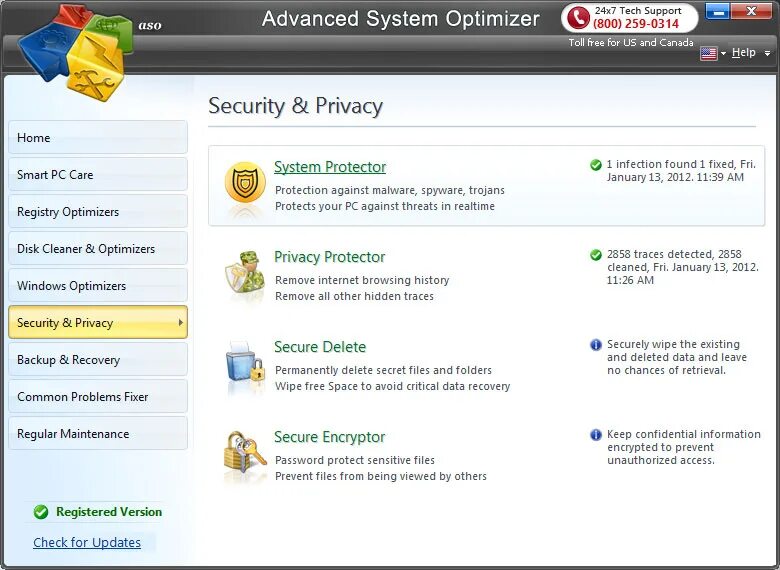Image resolution: width=780 pixels, height=570 pixels.
Task: Click the System Protector shield icon
Action: [245, 182]
